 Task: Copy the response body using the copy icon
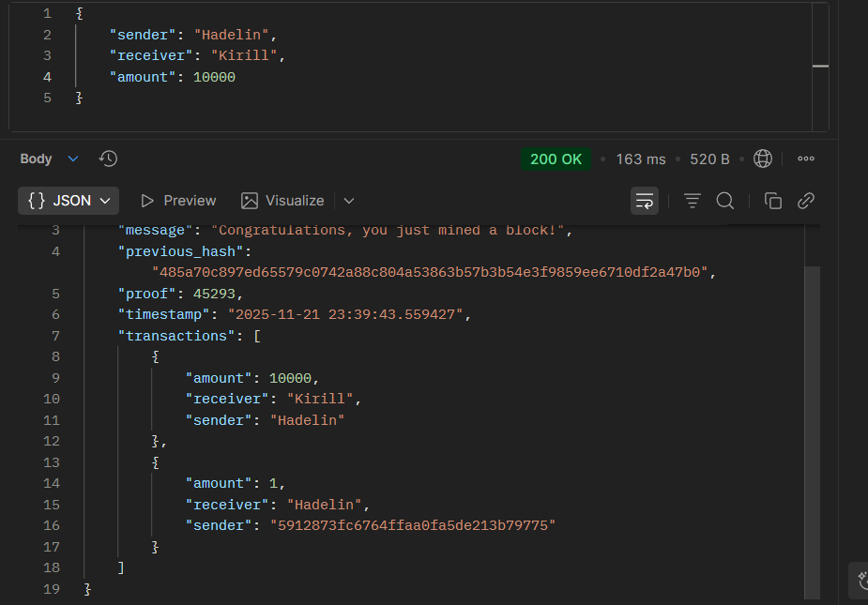click(773, 200)
